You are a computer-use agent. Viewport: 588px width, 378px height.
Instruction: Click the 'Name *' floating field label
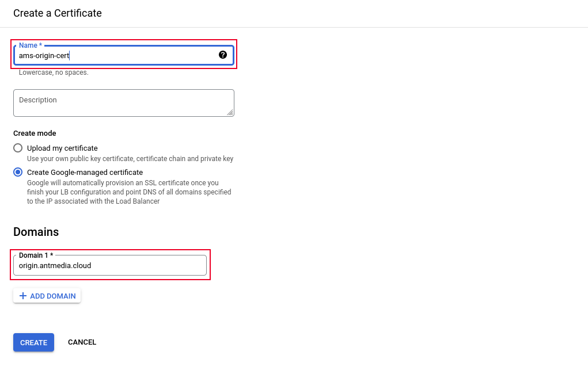[x=31, y=45]
